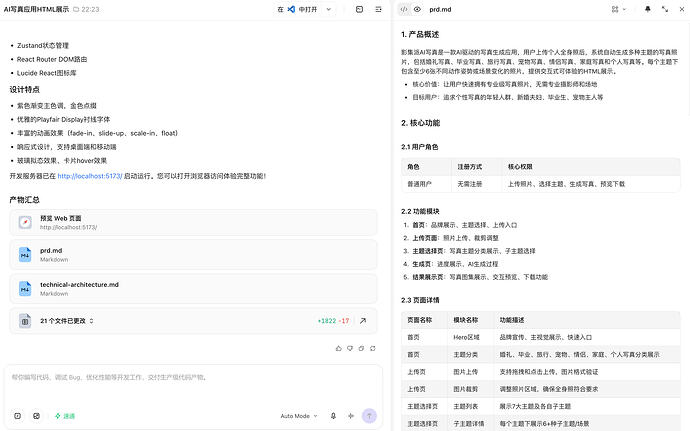Click the leftmost square icon in input toolbar
The height and width of the screenshot is (431, 690).
18,416
